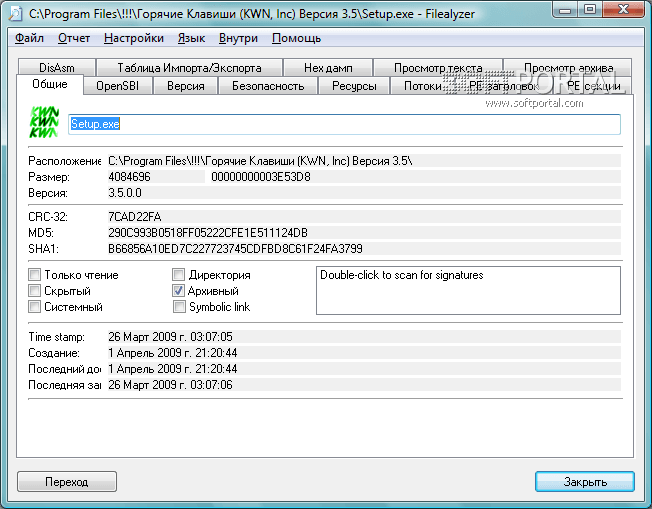Click the Создание date value
652x509 pixels.
(364, 353)
